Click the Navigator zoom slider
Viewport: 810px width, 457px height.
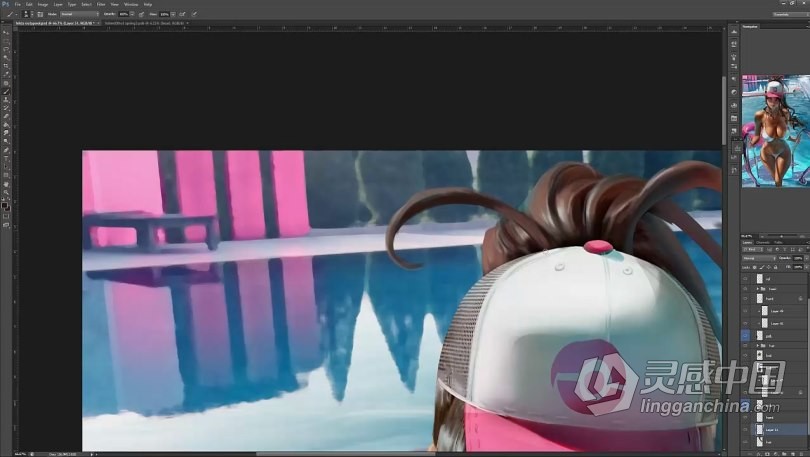pyautogui.click(x=781, y=236)
